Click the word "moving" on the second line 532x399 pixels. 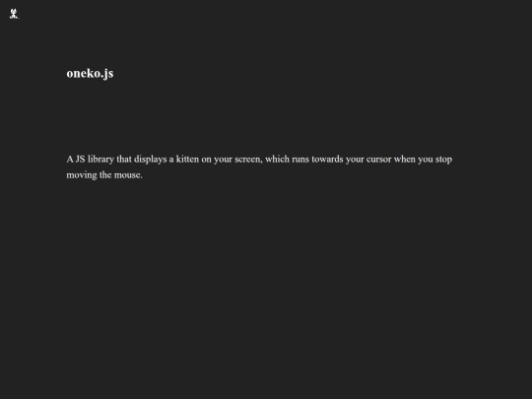pyautogui.click(x=82, y=175)
